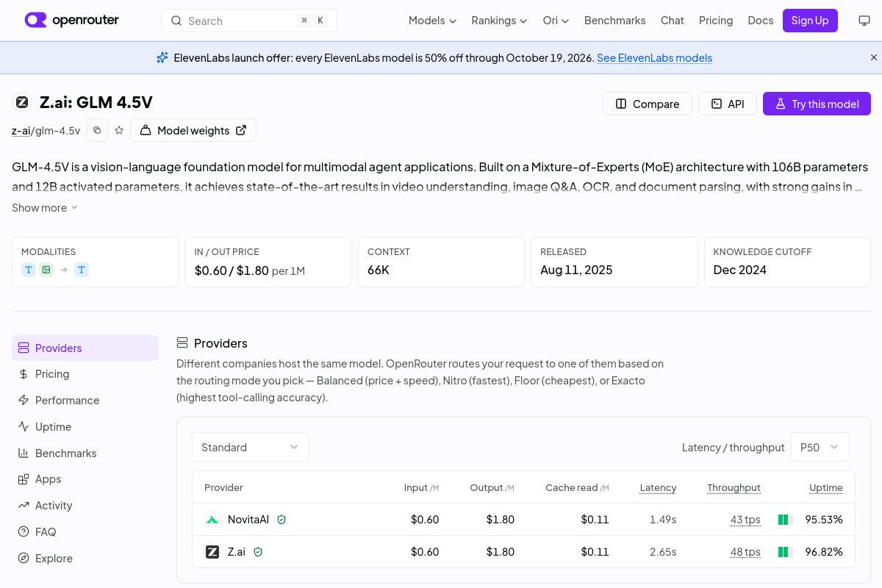This screenshot has width=882, height=588.
Task: Click the NovitaAI verified shield icon
Action: click(282, 520)
